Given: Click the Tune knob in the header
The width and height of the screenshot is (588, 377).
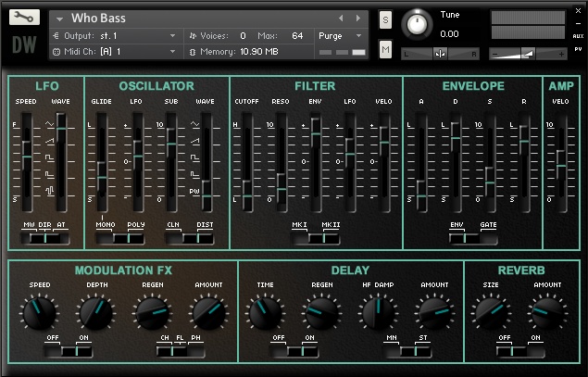Looking at the screenshot, I should pos(419,25).
